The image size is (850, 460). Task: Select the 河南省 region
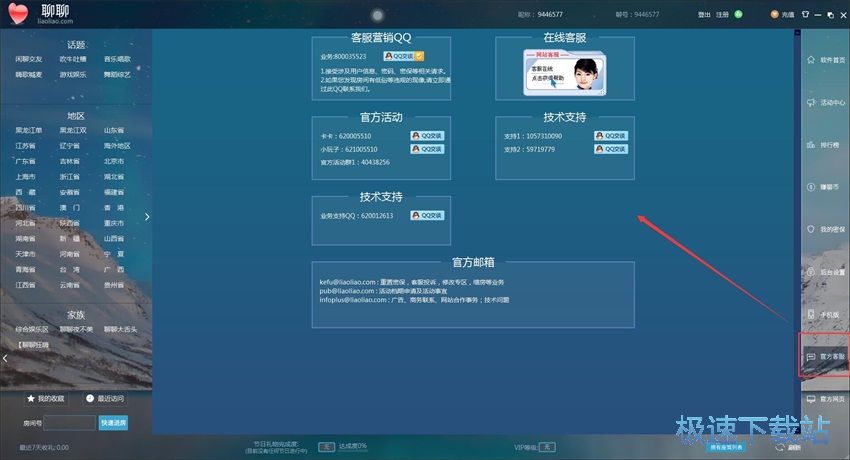[x=69, y=254]
